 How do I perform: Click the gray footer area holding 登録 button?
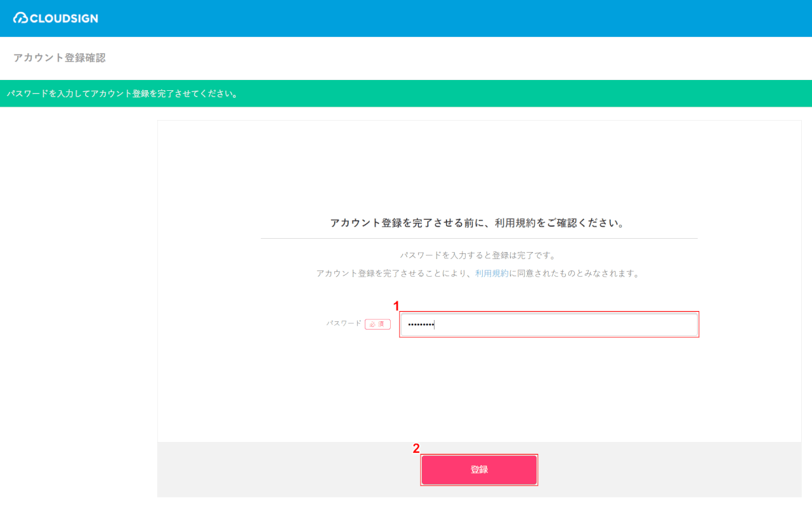click(254, 470)
